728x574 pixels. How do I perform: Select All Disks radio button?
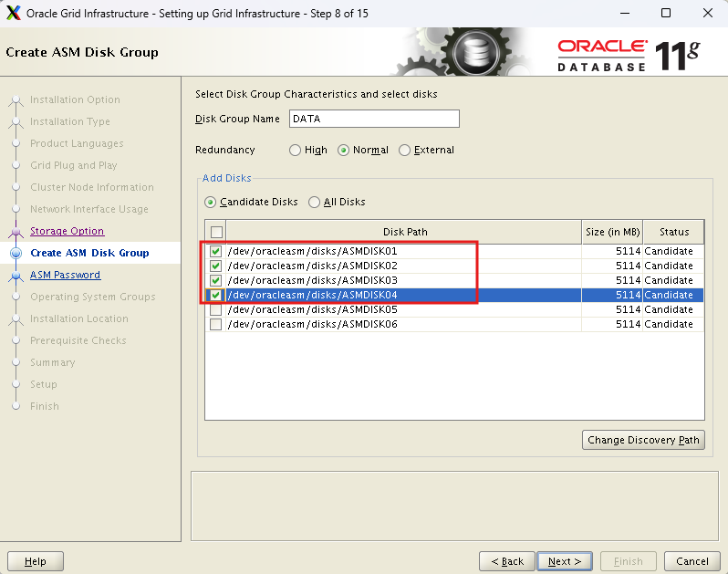click(x=337, y=202)
